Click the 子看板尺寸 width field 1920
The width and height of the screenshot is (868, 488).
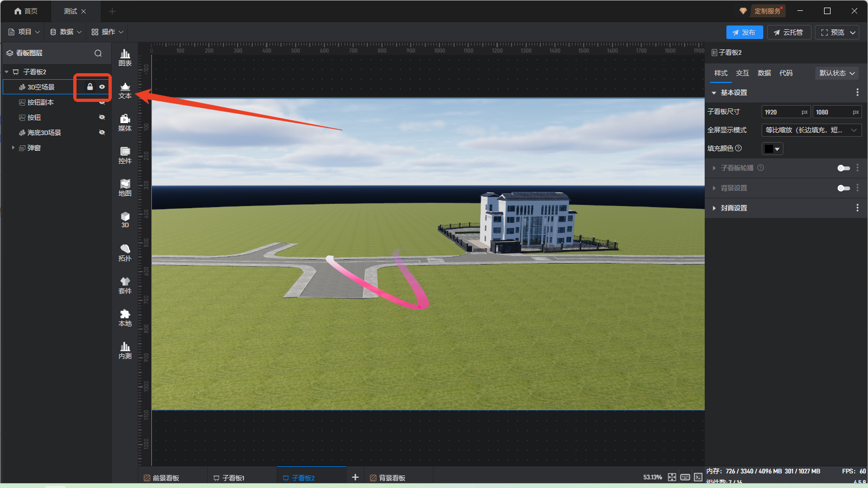[780, 112]
